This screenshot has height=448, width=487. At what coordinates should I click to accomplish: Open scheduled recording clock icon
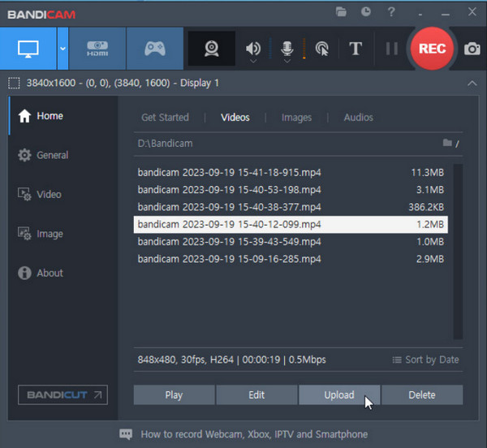366,12
